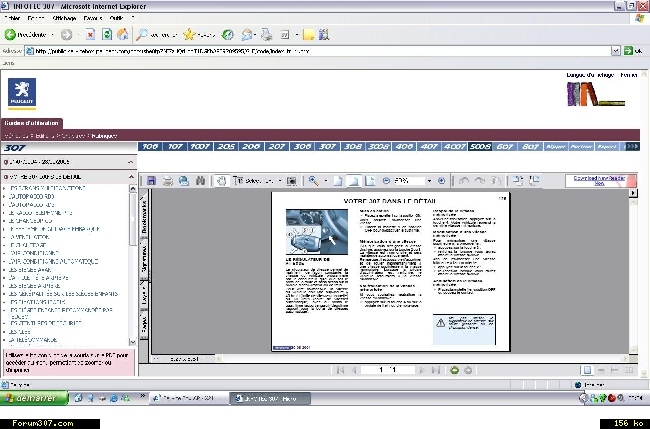Click Internet Explorer Stop button
This screenshot has width=650, height=429.
[x=90, y=35]
